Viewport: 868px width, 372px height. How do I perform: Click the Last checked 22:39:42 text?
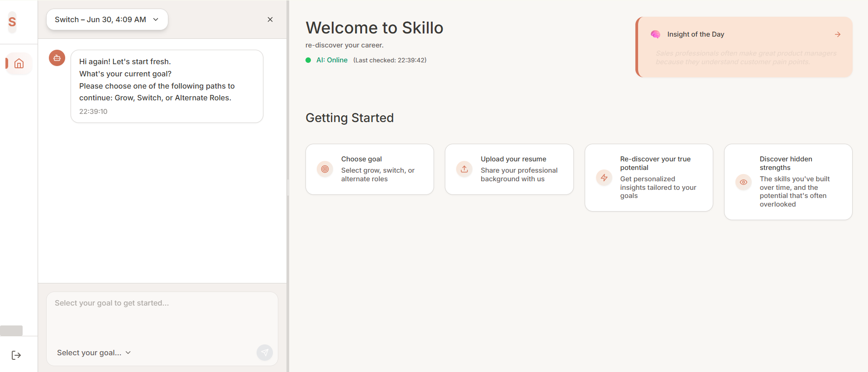click(x=390, y=60)
